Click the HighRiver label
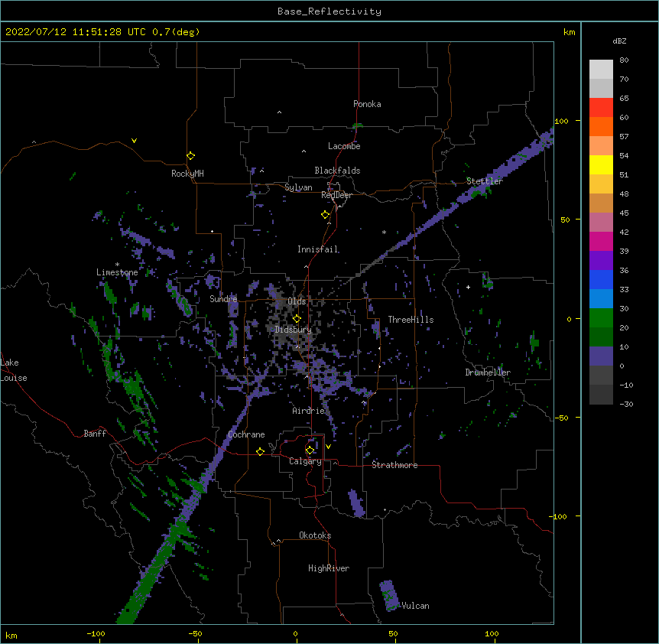Viewport: 659px width, 644px height. 329,568
